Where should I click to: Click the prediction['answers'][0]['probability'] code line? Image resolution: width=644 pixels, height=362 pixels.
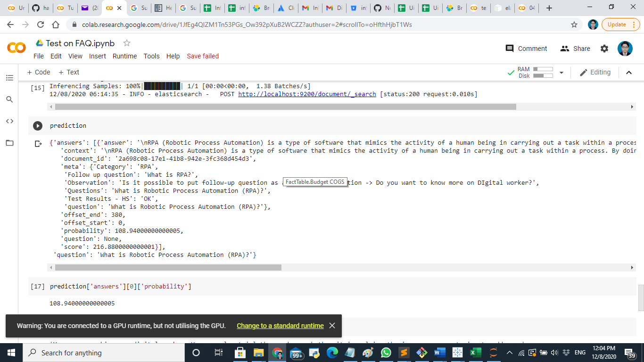pos(121,287)
